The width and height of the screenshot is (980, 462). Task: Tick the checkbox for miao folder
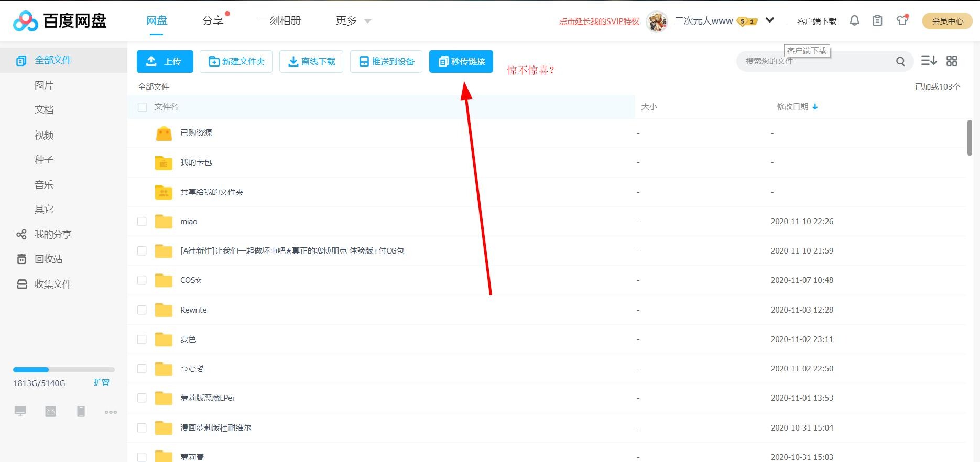pyautogui.click(x=142, y=222)
